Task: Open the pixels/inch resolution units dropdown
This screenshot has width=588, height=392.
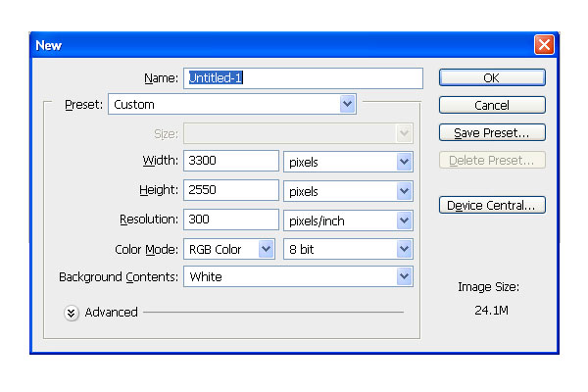Action: [348, 220]
